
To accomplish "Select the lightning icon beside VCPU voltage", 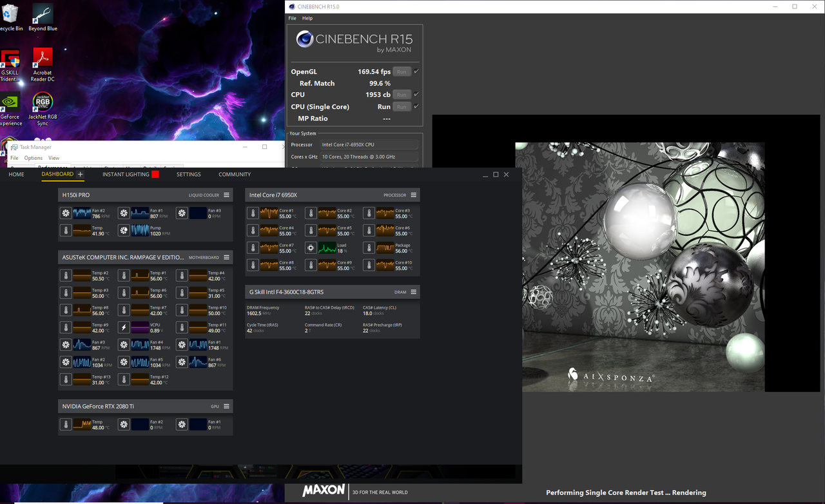I will pos(123,327).
